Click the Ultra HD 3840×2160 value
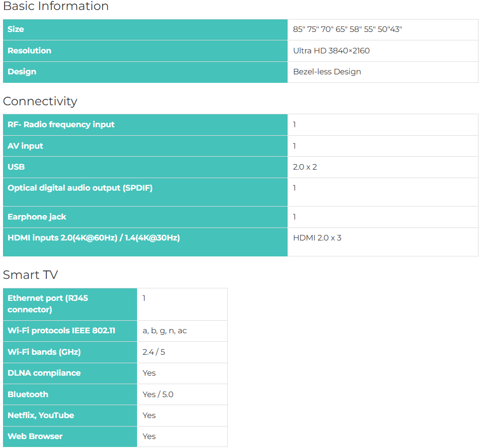482x448 pixels. point(331,51)
